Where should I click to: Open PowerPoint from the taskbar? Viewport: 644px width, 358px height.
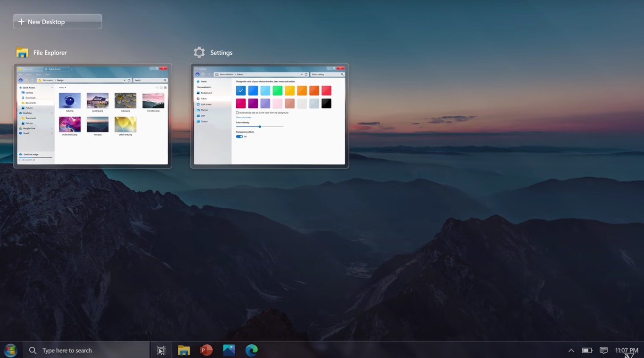click(206, 350)
